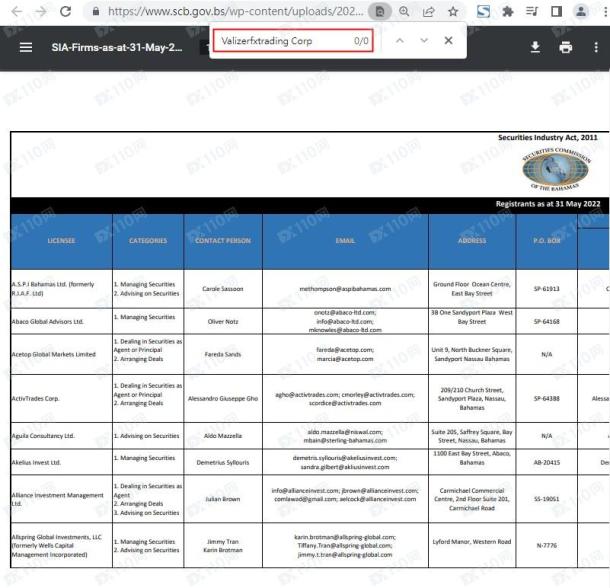Viewport: 610px width, 588px height.
Task: Click contact person Julian Brown
Action: click(223, 499)
